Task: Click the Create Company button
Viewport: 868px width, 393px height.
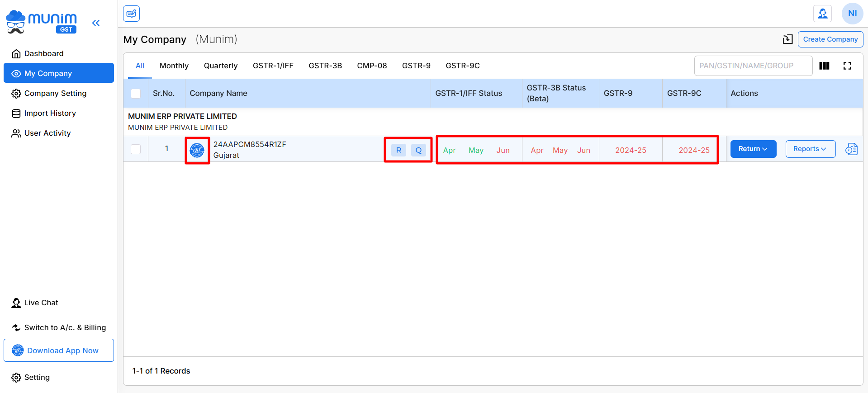Action: tap(830, 39)
